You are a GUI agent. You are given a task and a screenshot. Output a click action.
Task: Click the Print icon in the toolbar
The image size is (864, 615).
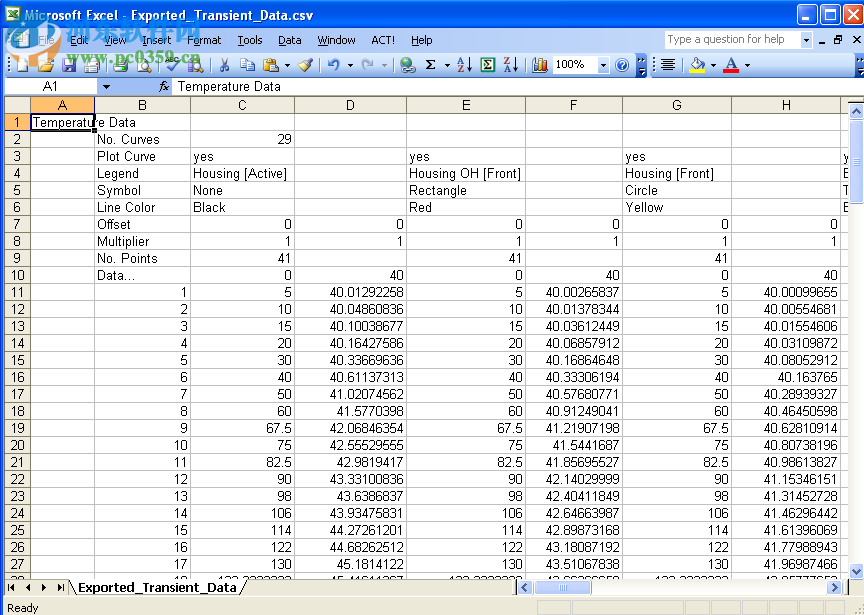120,65
